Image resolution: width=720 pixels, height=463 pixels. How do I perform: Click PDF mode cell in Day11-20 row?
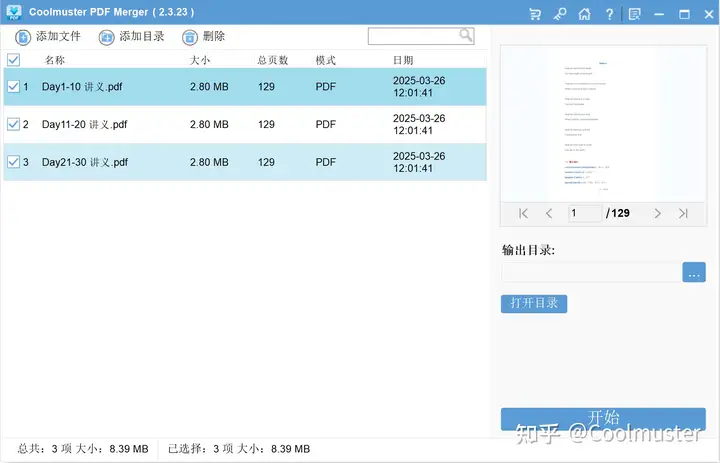tap(326, 124)
